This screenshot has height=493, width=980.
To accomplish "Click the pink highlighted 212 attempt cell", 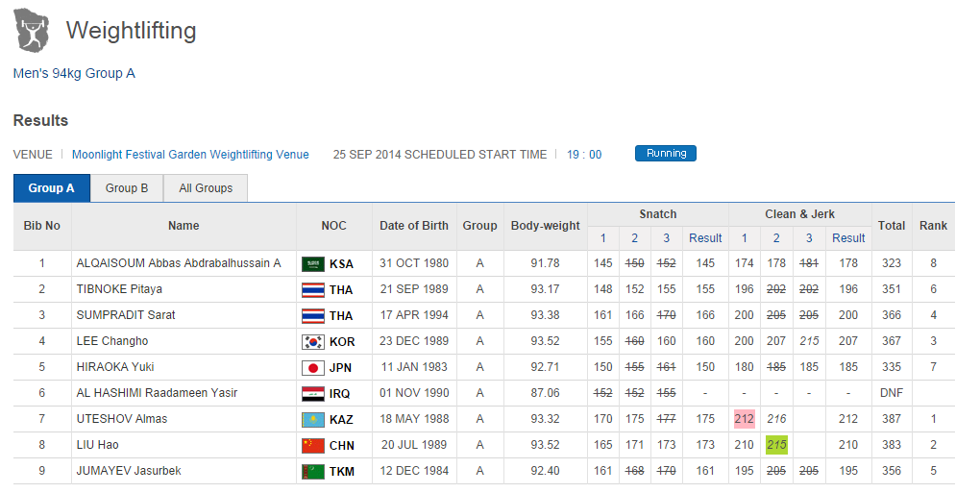I will 744,419.
